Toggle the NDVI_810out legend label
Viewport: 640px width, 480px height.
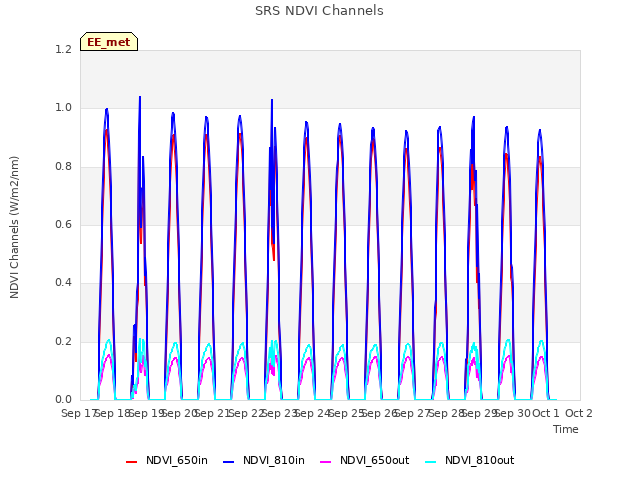coord(479,461)
